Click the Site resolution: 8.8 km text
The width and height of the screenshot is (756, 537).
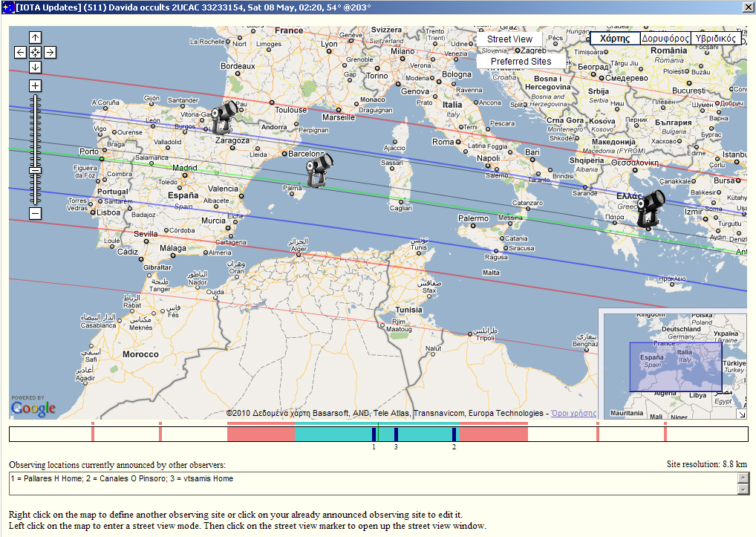click(706, 464)
